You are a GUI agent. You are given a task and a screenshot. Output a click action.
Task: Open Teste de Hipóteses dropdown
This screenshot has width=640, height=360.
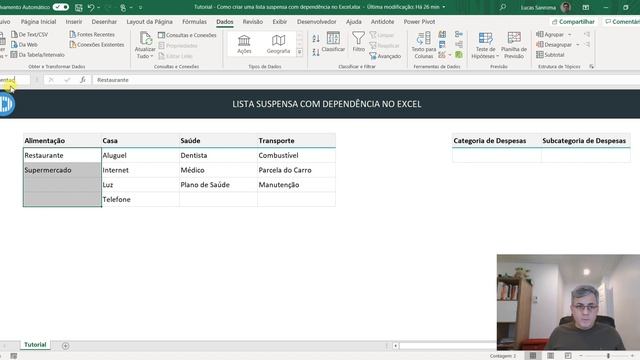tap(485, 45)
